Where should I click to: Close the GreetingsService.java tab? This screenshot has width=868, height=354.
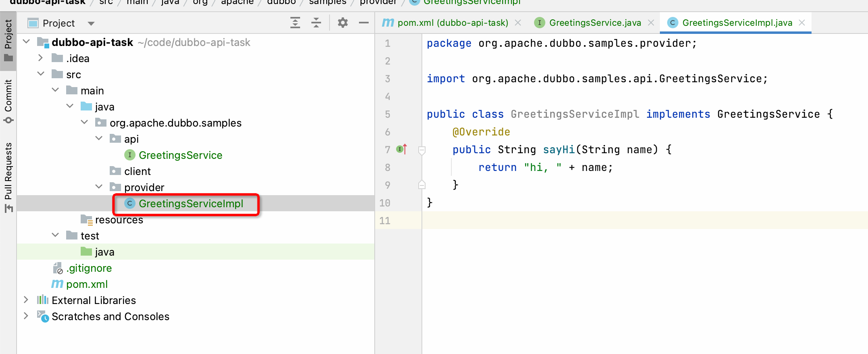click(x=651, y=23)
